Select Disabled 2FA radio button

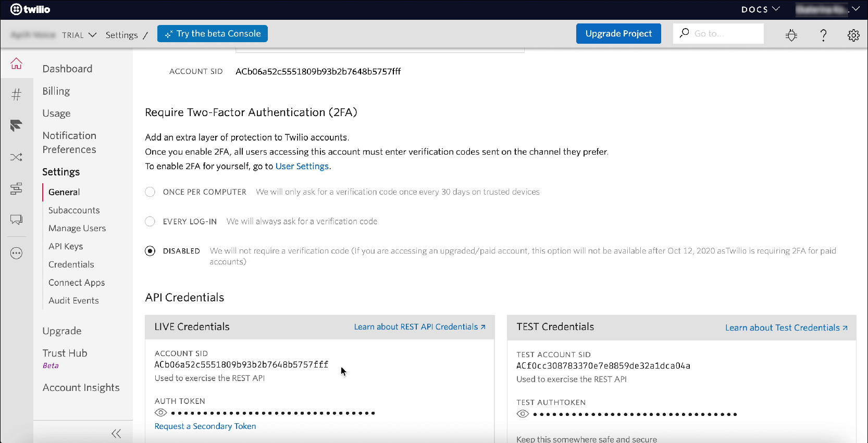pos(150,251)
